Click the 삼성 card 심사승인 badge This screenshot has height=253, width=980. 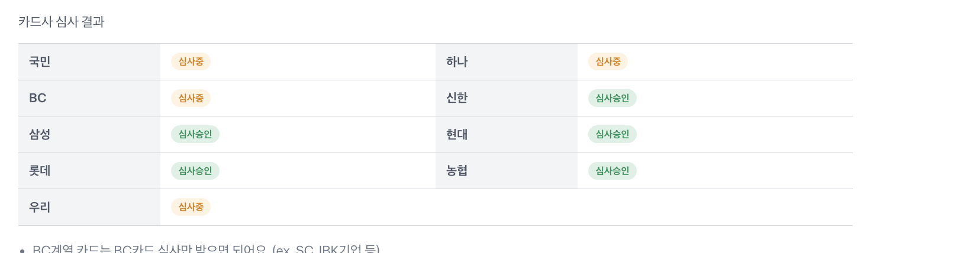click(x=195, y=134)
